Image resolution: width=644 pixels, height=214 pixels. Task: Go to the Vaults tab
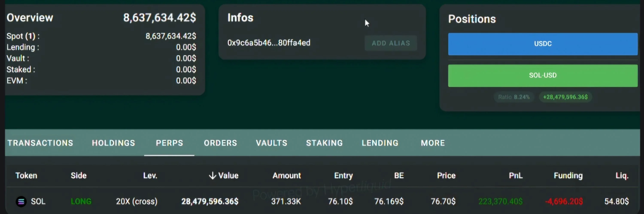pyautogui.click(x=272, y=143)
